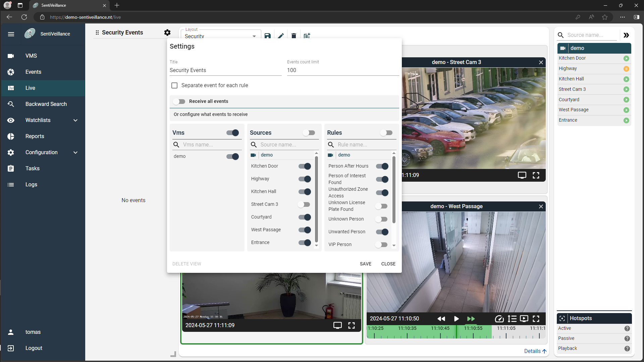Screen dimensions: 644x362
Task: Enable the VIP Person rule
Action: click(x=381, y=245)
